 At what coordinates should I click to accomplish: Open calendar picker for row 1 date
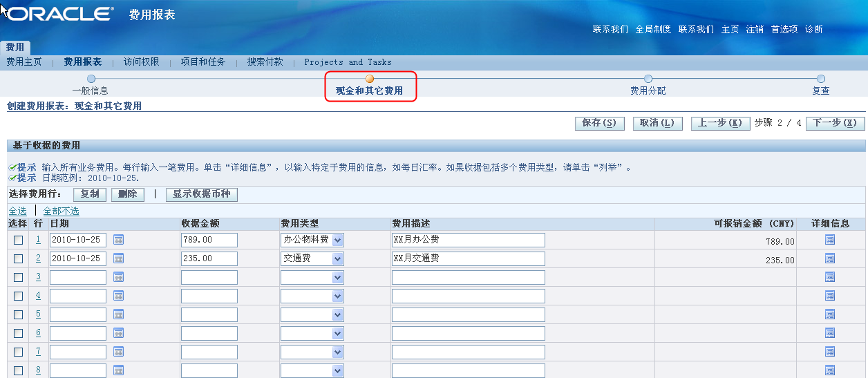coord(118,240)
